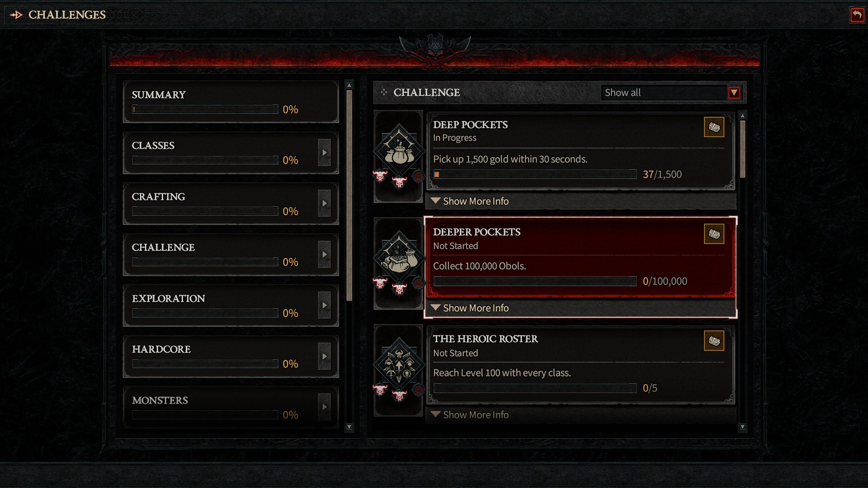The image size is (868, 488).
Task: Select the Hardcore category
Action: pyautogui.click(x=231, y=356)
